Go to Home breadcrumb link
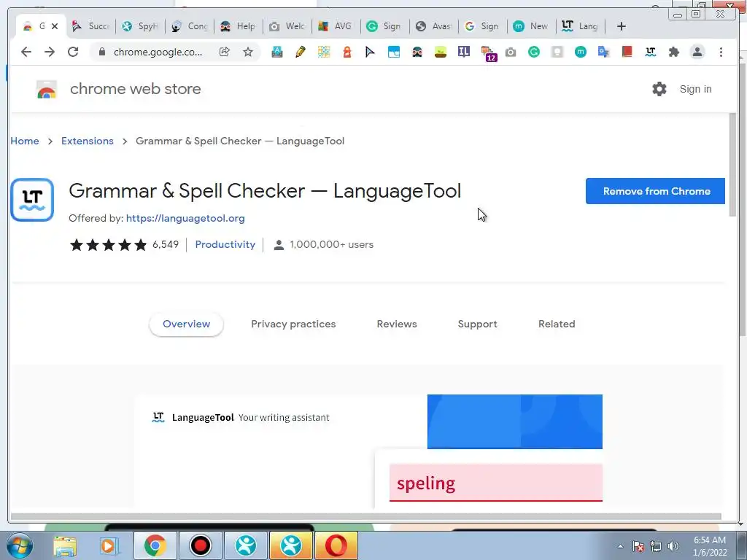The width and height of the screenshot is (747, 560). [x=25, y=141]
